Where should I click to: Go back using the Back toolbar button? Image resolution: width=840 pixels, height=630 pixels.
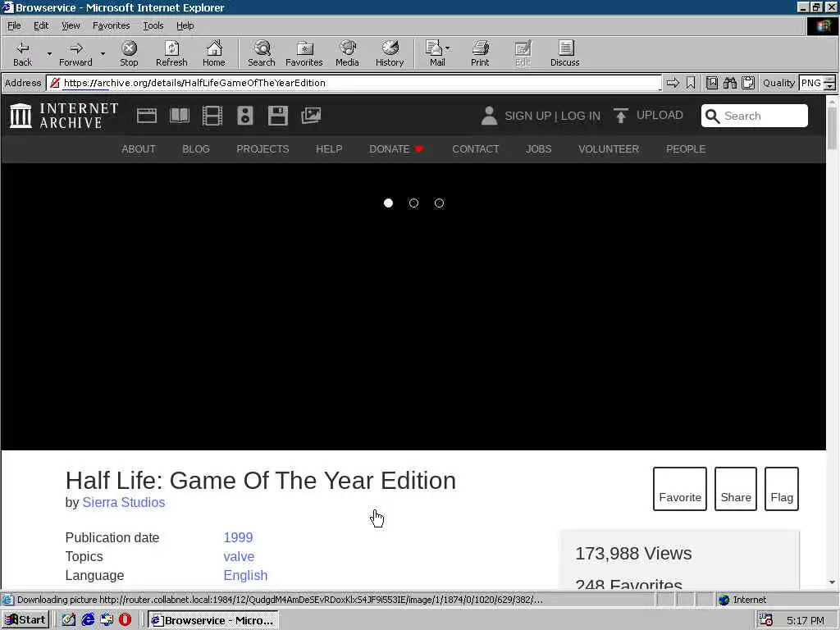[x=22, y=53]
